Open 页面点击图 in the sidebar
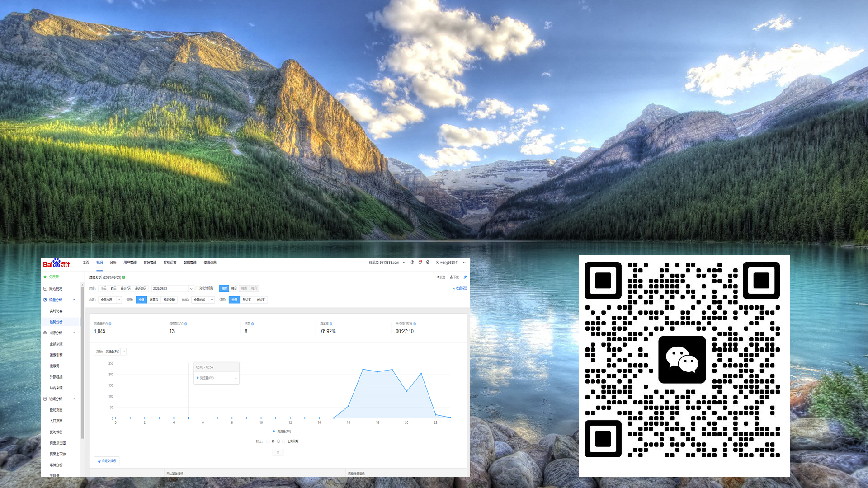 click(x=58, y=443)
